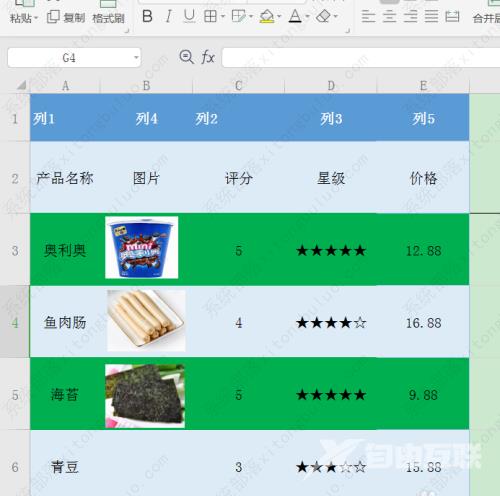Select column B header

(146, 86)
